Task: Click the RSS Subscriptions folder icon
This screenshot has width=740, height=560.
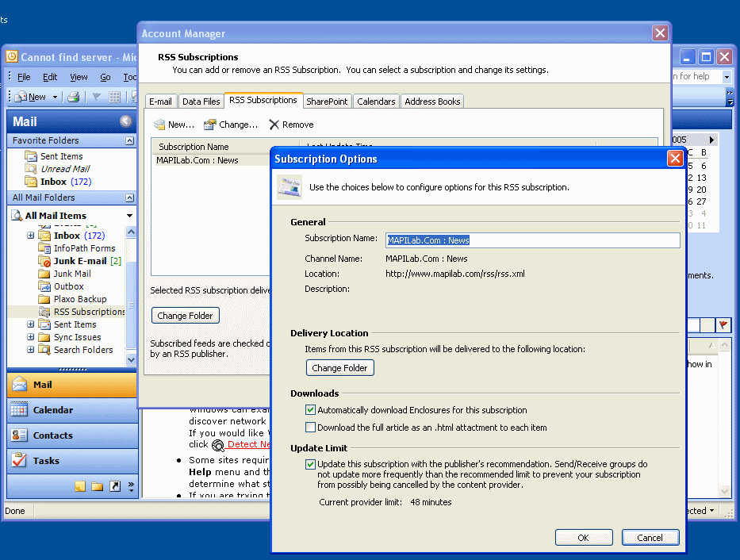Action: (x=44, y=312)
